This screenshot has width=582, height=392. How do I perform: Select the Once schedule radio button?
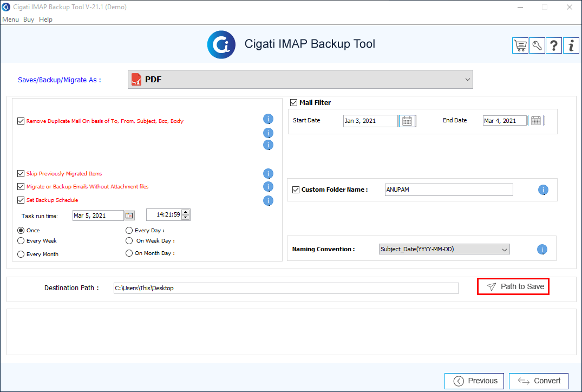[21, 231]
